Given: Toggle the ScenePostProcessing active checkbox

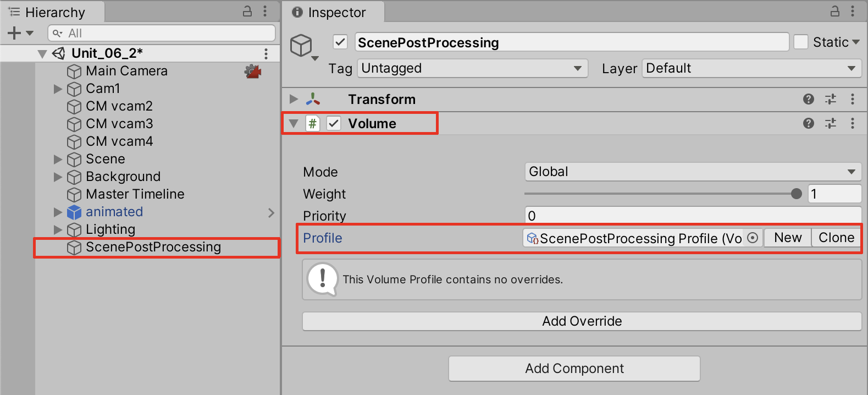Looking at the screenshot, I should 340,42.
